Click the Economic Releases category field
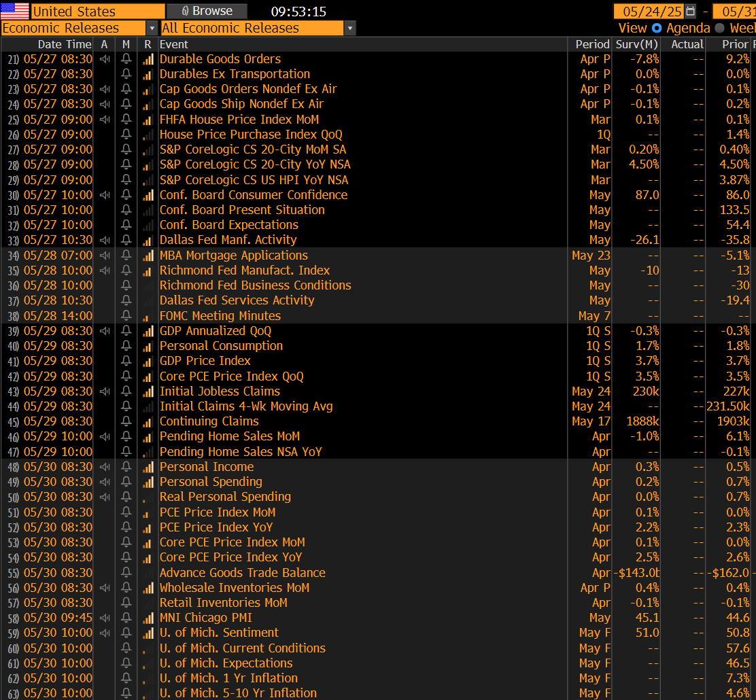The height and width of the screenshot is (700, 756). (x=73, y=29)
